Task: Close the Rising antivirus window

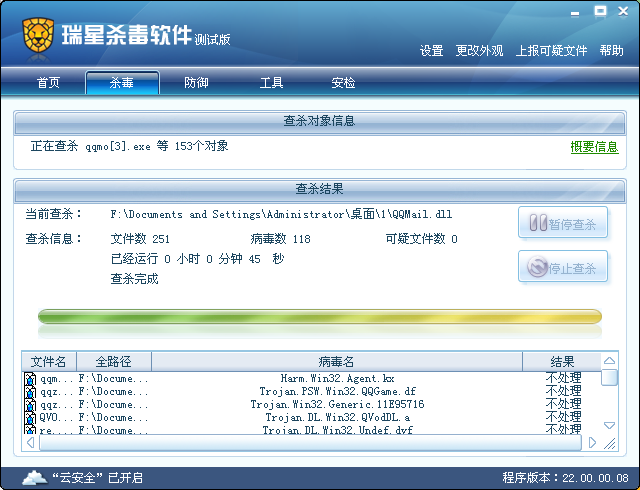Action: point(623,11)
